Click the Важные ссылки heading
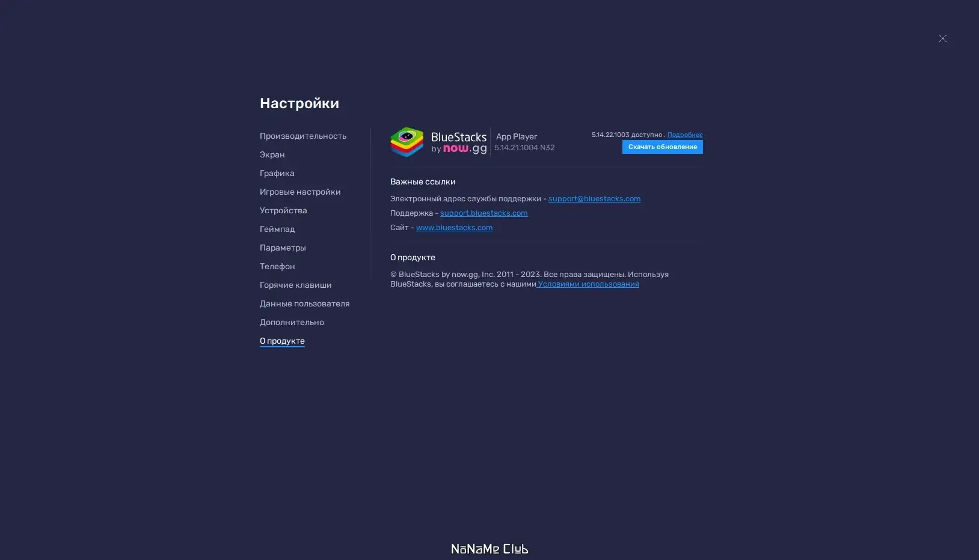The height and width of the screenshot is (560, 979). click(423, 181)
